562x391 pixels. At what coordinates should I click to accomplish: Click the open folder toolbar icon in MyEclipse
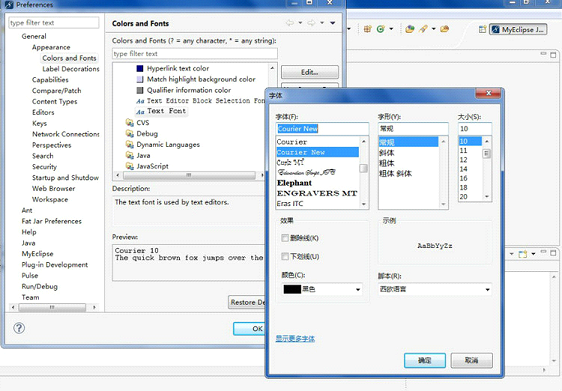(x=444, y=29)
